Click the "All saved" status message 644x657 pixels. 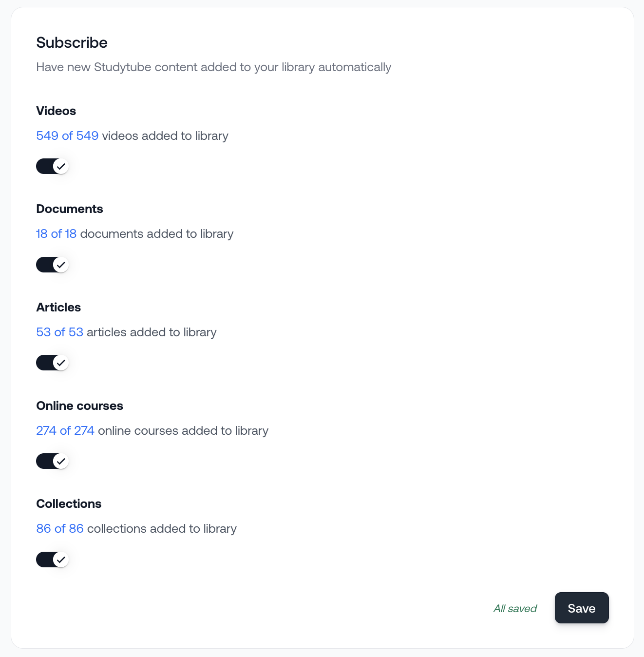tap(515, 608)
